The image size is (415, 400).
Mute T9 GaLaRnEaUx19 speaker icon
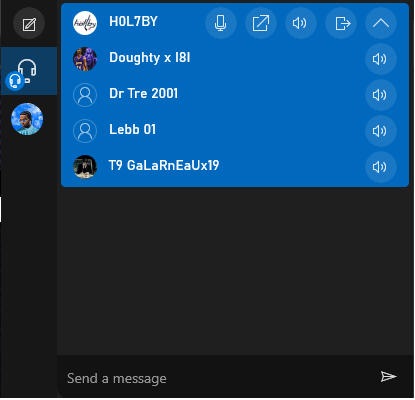(x=381, y=167)
